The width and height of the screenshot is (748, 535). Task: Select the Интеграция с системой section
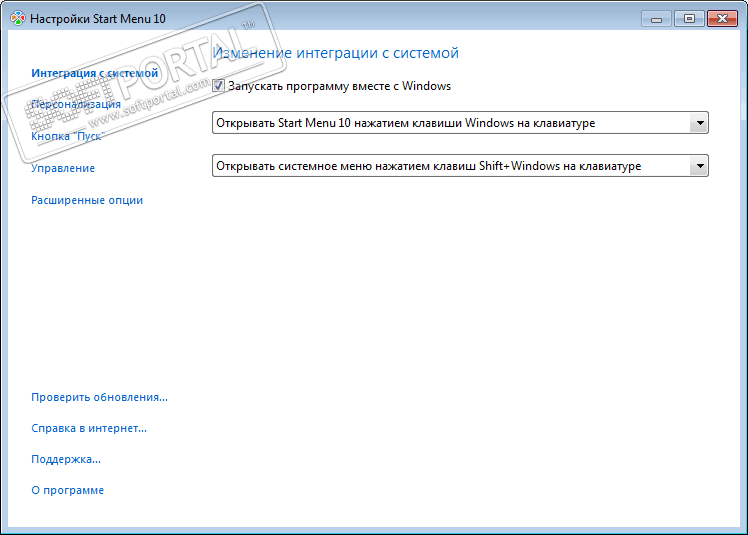click(x=94, y=73)
